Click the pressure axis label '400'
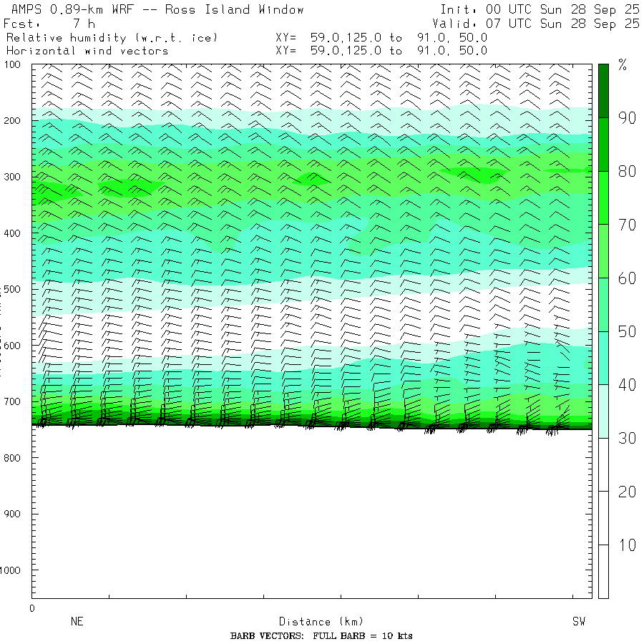The height and width of the screenshot is (644, 644). 12,233
